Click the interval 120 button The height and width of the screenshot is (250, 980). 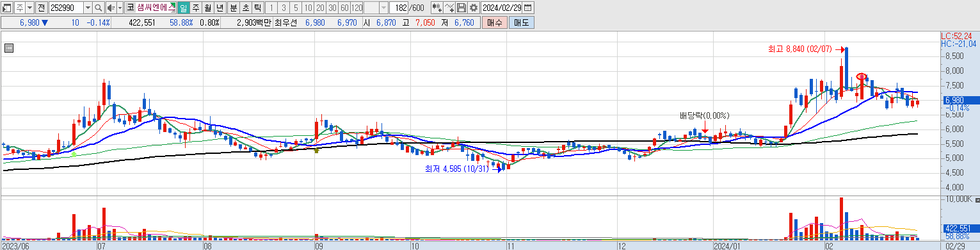[357, 8]
